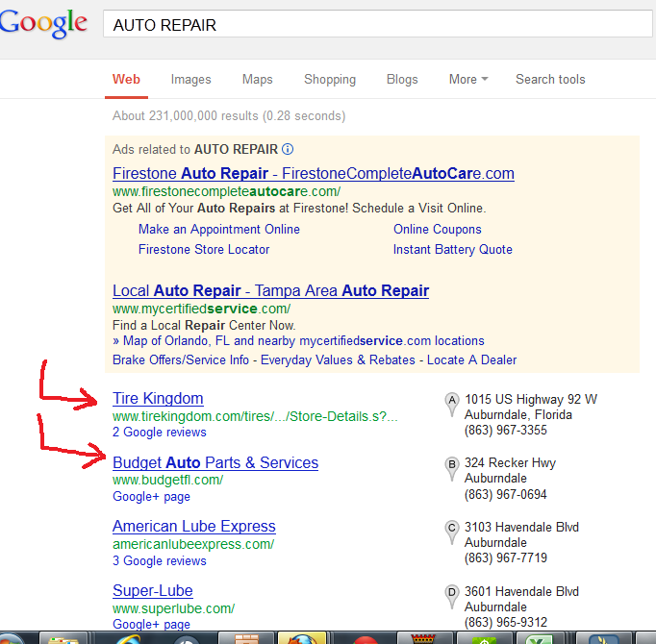The image size is (656, 644).
Task: Click www.budgetfl.com URL
Action: pos(167,480)
